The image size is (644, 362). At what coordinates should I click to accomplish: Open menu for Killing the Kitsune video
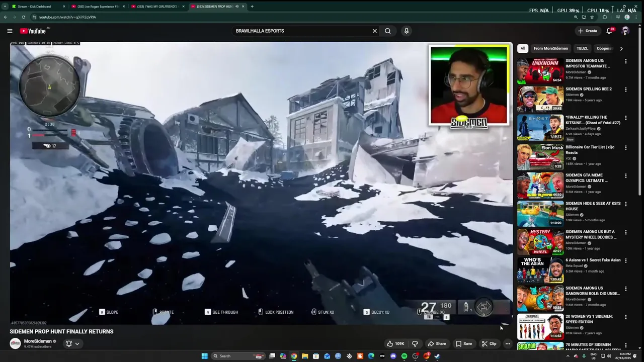(626, 118)
